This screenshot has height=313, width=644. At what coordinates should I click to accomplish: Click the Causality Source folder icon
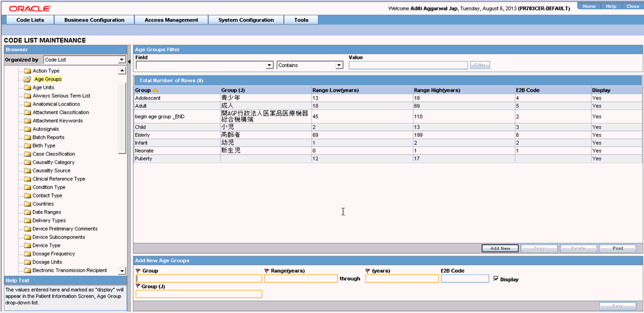click(27, 171)
